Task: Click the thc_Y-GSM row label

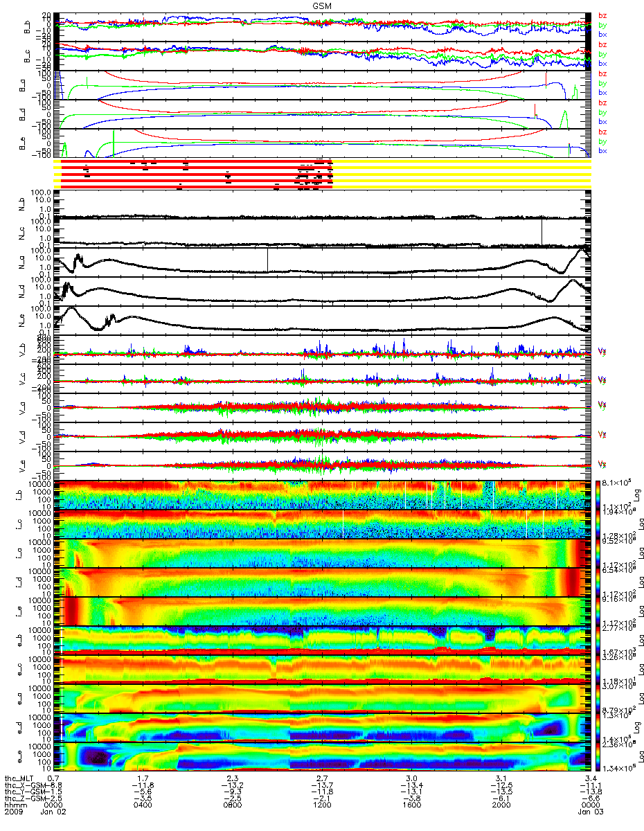Action: (26, 792)
